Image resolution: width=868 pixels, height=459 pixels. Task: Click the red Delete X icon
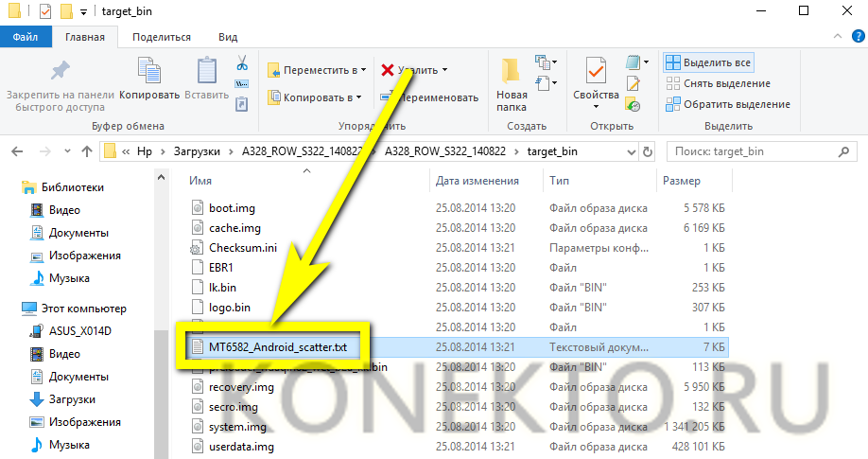coord(388,70)
